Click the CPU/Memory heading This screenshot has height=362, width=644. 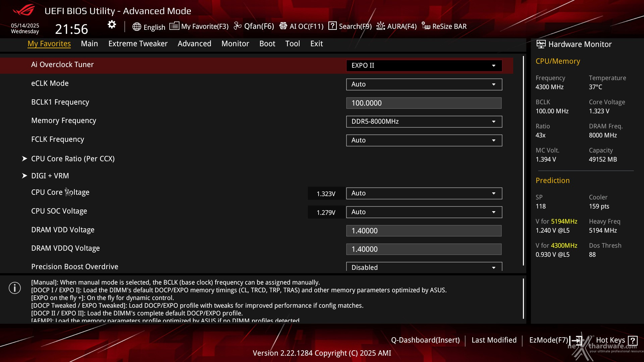point(558,61)
